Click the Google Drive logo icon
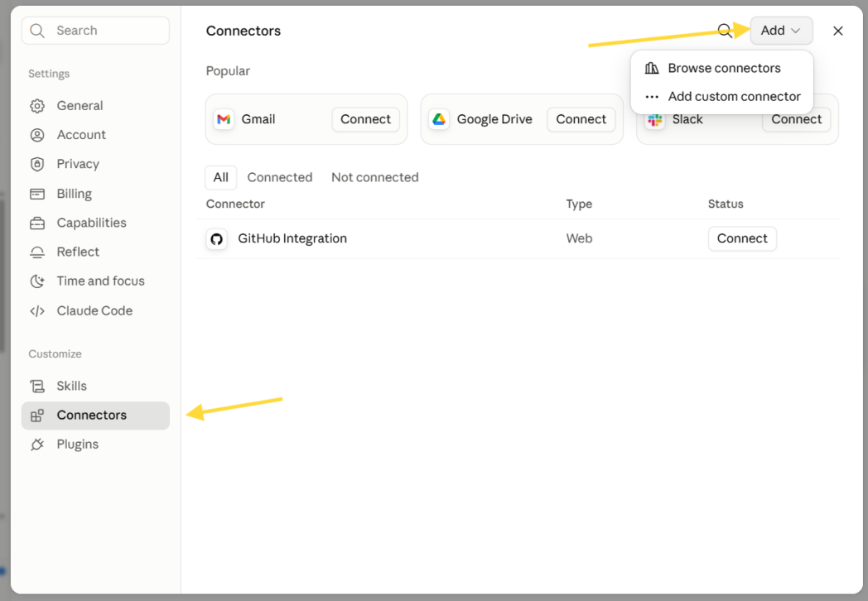 [439, 119]
